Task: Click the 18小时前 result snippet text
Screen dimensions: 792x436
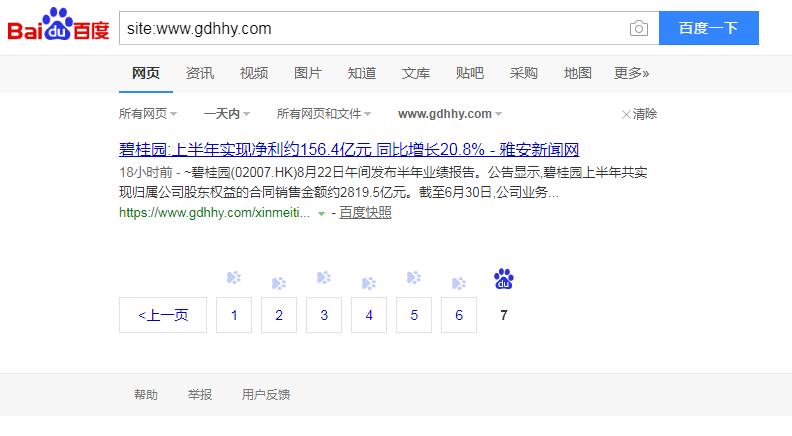Action: click(383, 182)
